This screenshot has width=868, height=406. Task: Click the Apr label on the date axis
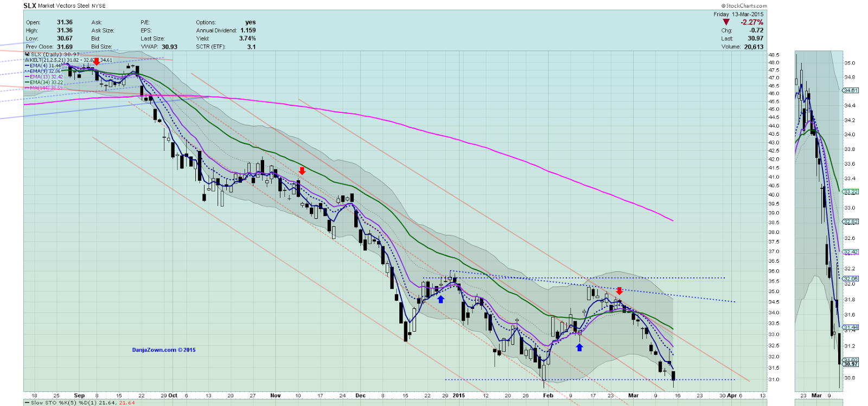(732, 396)
